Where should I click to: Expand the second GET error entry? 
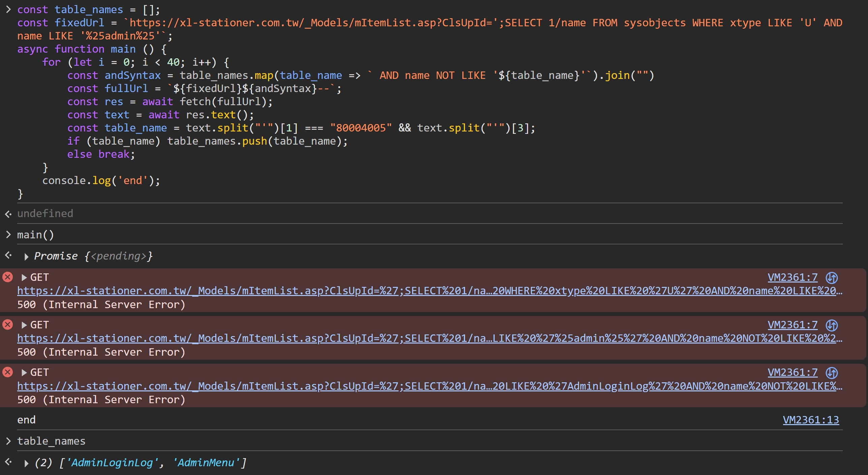tap(24, 325)
